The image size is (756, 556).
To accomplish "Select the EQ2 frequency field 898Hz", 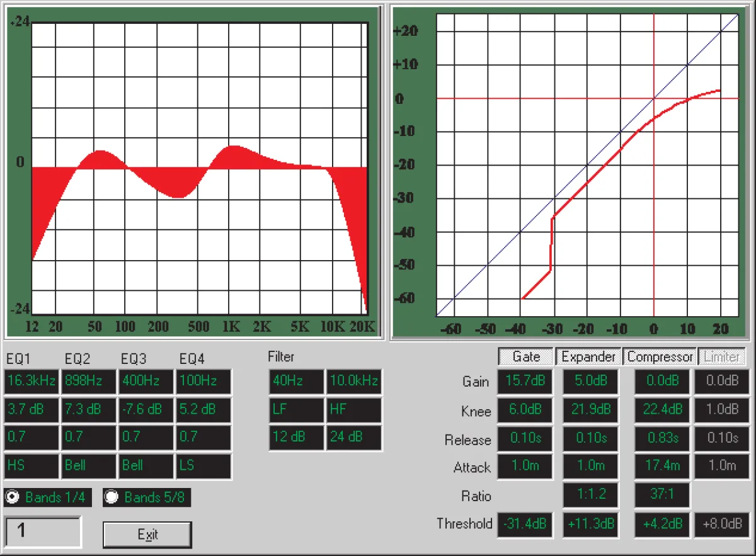I will click(89, 382).
